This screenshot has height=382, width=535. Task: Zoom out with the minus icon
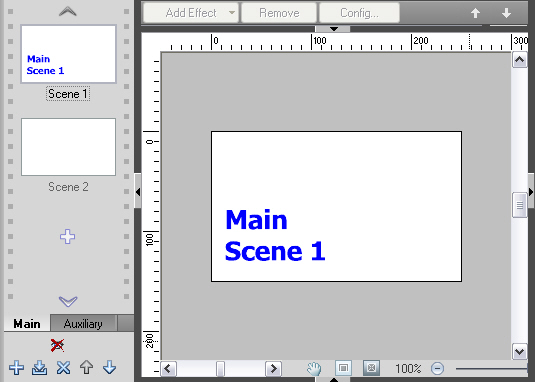tap(437, 368)
